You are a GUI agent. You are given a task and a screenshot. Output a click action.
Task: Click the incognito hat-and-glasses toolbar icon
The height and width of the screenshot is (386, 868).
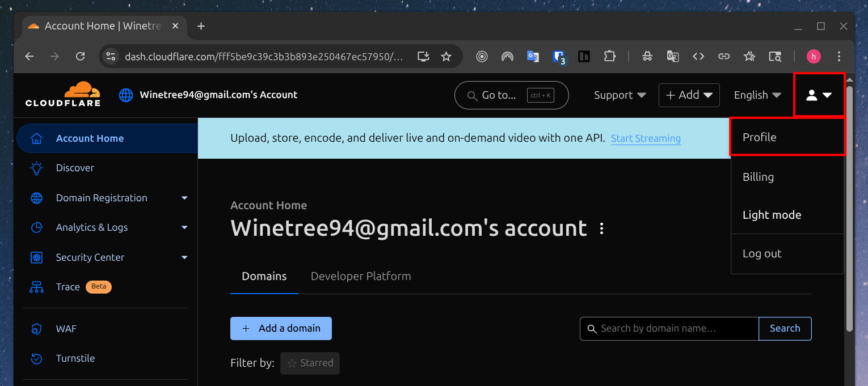pos(647,56)
